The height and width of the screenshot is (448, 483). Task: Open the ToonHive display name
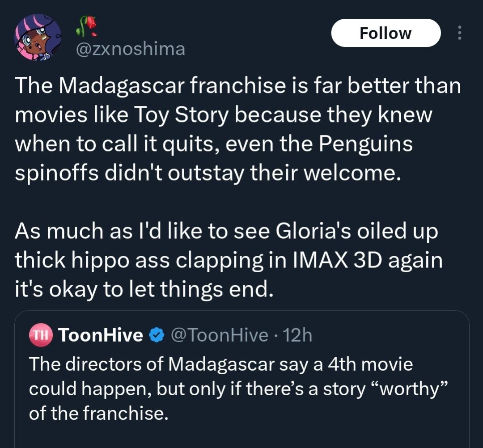101,335
